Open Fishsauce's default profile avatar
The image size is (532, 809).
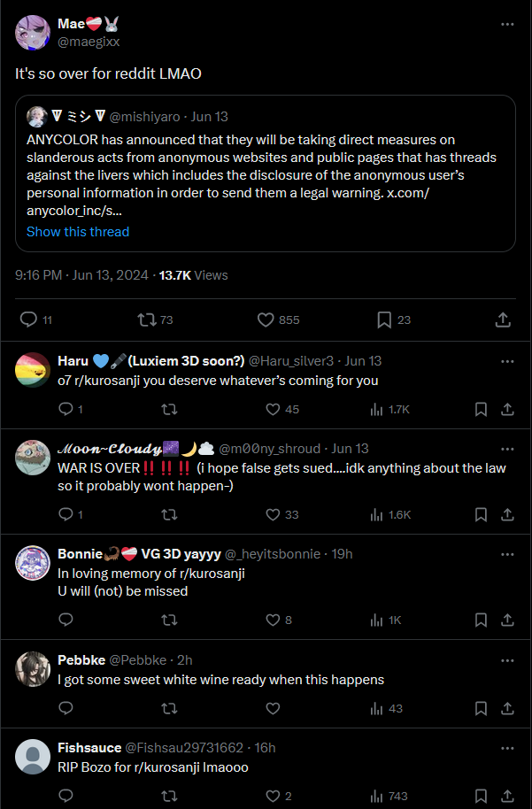tap(33, 757)
